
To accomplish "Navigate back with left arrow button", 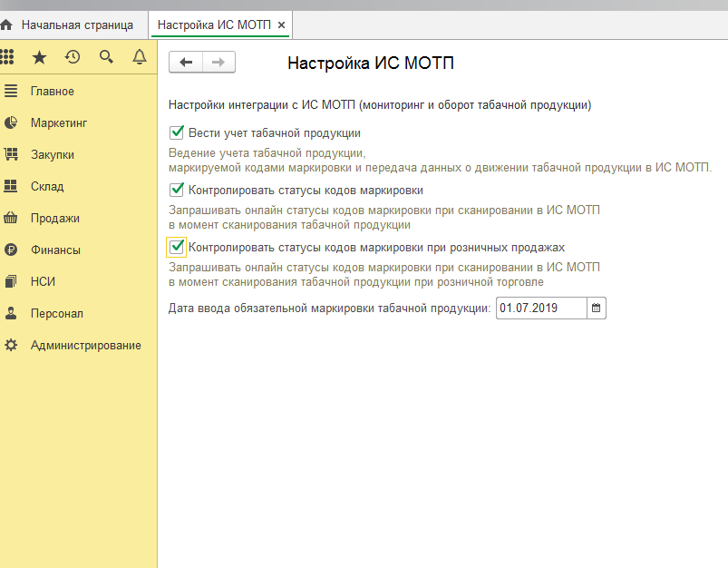I will [x=186, y=62].
